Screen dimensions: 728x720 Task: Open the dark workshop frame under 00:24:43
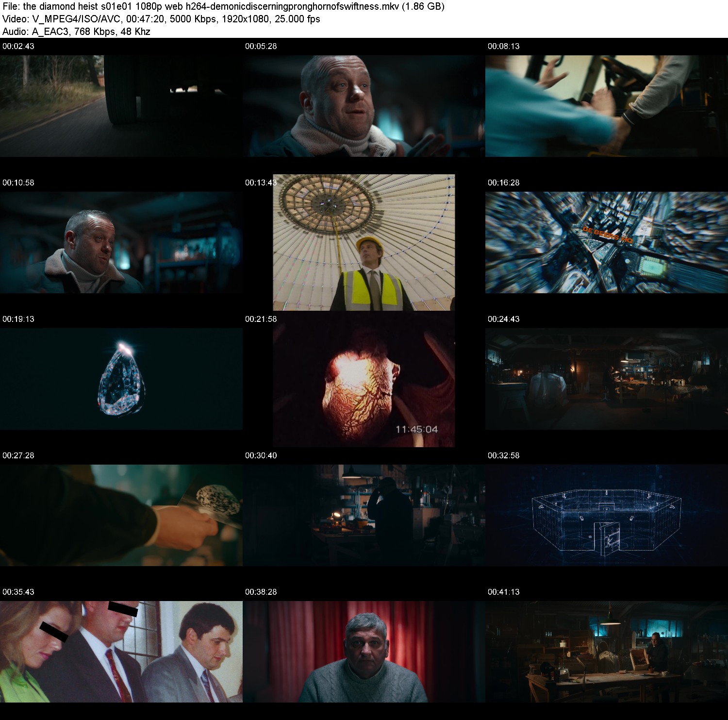[x=607, y=379]
